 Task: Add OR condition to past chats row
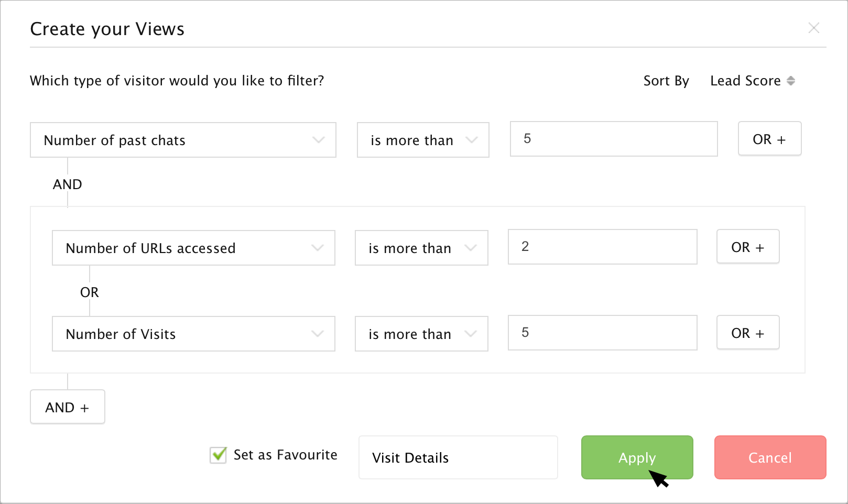(769, 139)
